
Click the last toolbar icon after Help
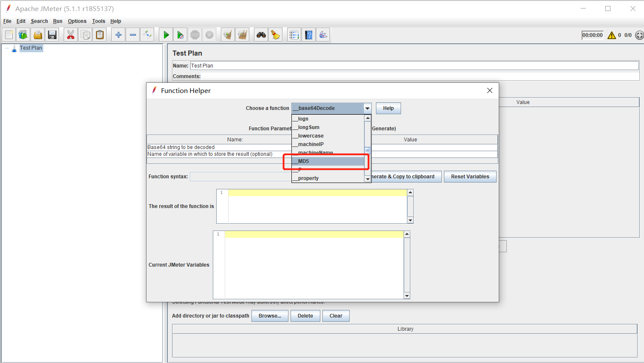coord(323,35)
